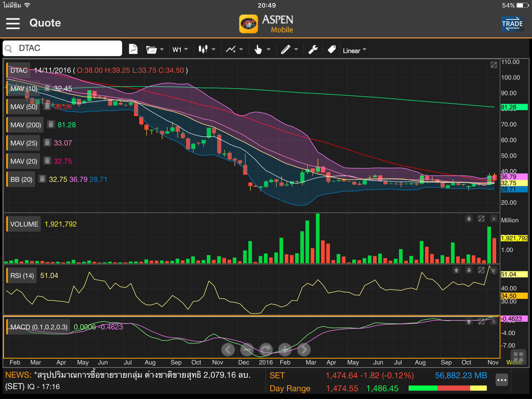Tap the 81.28 price axis marker
Image resolution: width=532 pixels, height=399 pixels.
tap(514, 107)
